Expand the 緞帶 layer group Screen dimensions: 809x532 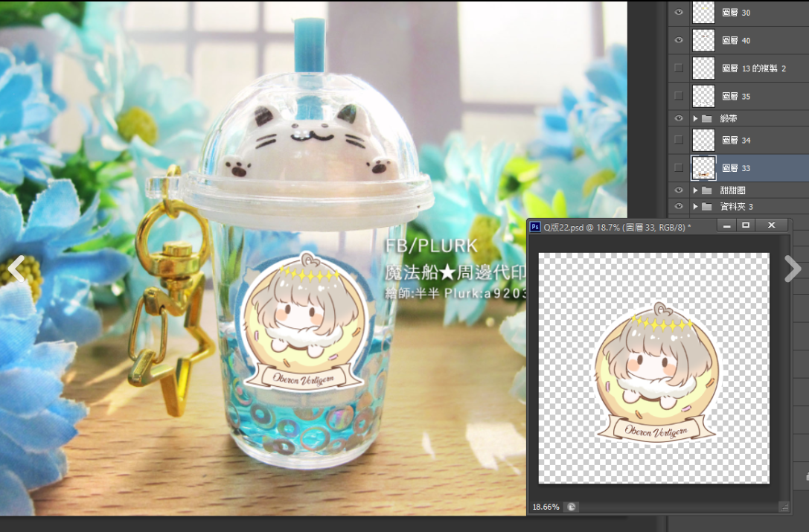click(695, 119)
